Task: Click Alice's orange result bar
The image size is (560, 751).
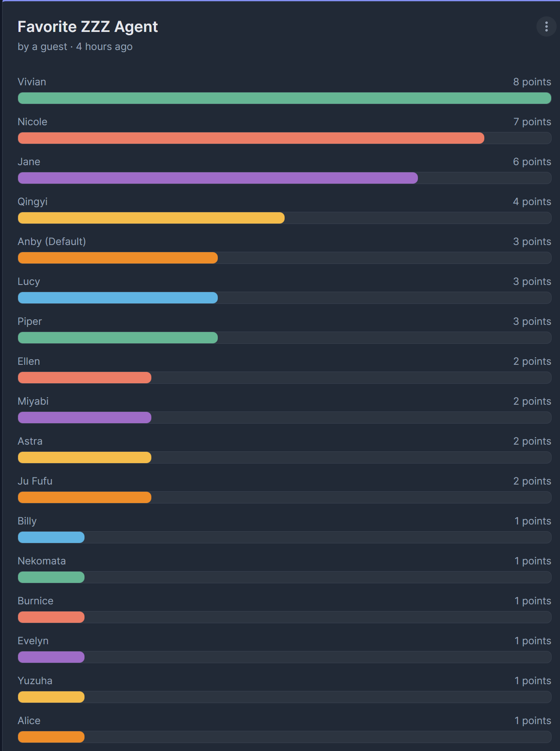Action: (51, 737)
